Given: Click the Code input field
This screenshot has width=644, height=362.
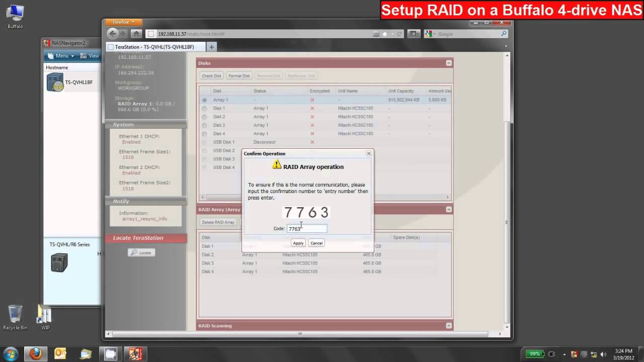Looking at the screenshot, I should 307,228.
